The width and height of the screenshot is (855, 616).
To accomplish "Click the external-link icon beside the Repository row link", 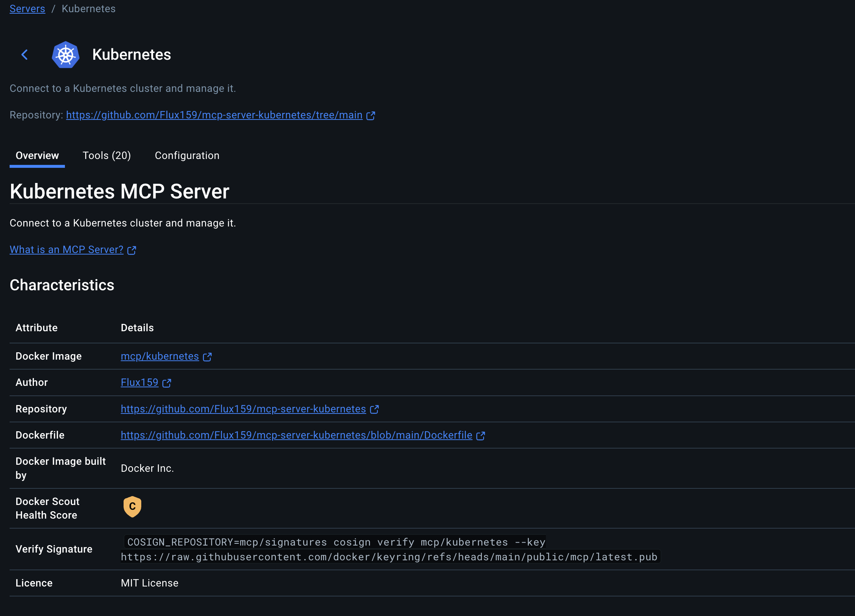I will point(375,409).
